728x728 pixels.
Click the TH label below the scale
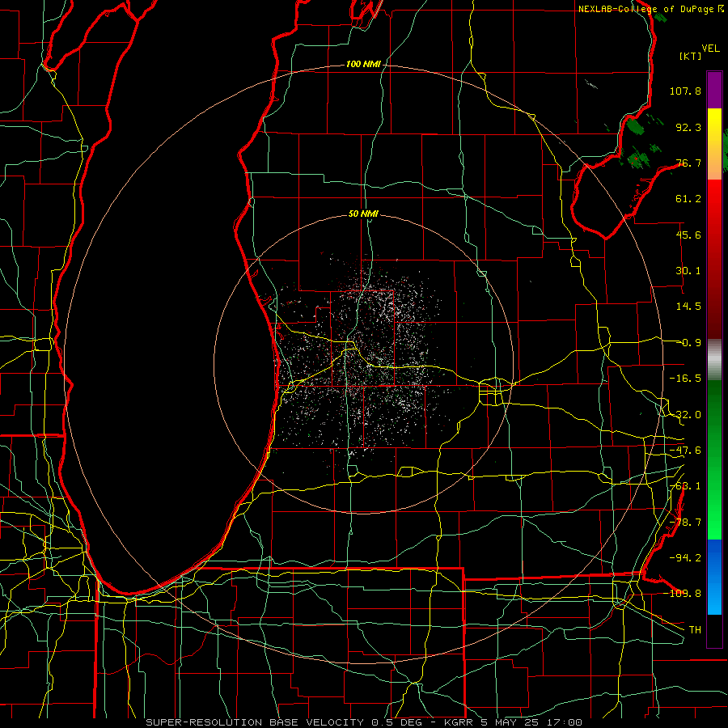tap(695, 629)
